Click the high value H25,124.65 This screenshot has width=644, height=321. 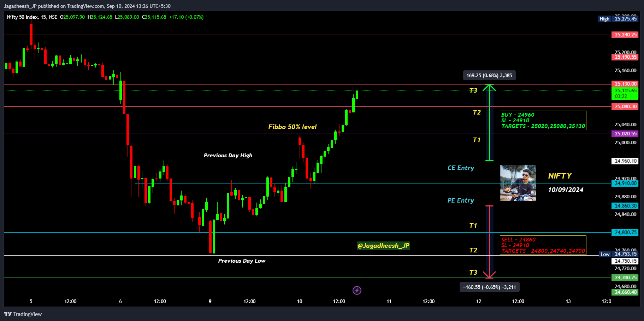pos(100,17)
